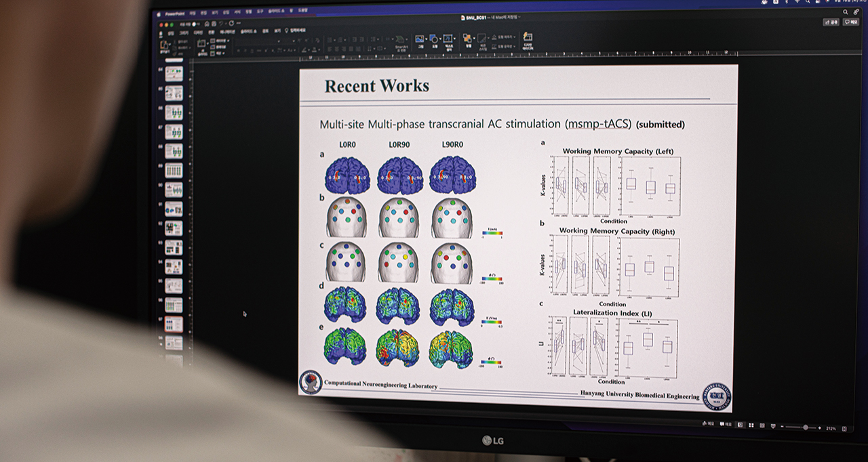Redo the last action
The image size is (868, 462).
(x=231, y=24)
